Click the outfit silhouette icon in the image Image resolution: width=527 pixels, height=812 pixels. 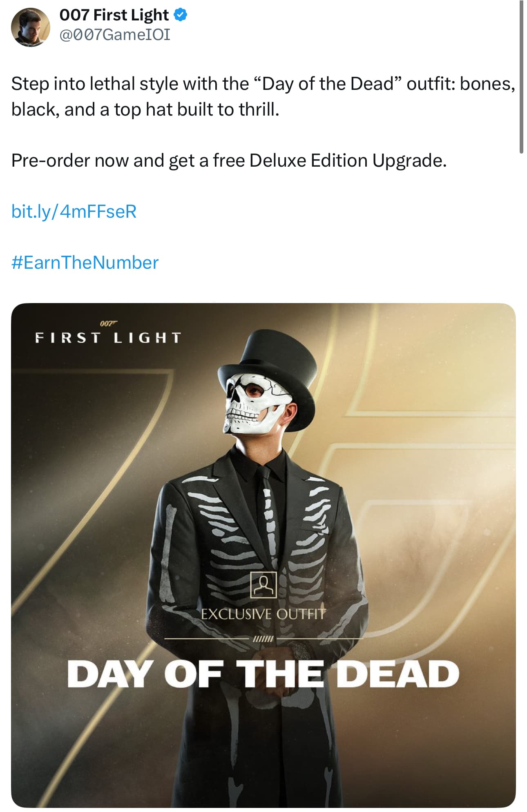[263, 584]
